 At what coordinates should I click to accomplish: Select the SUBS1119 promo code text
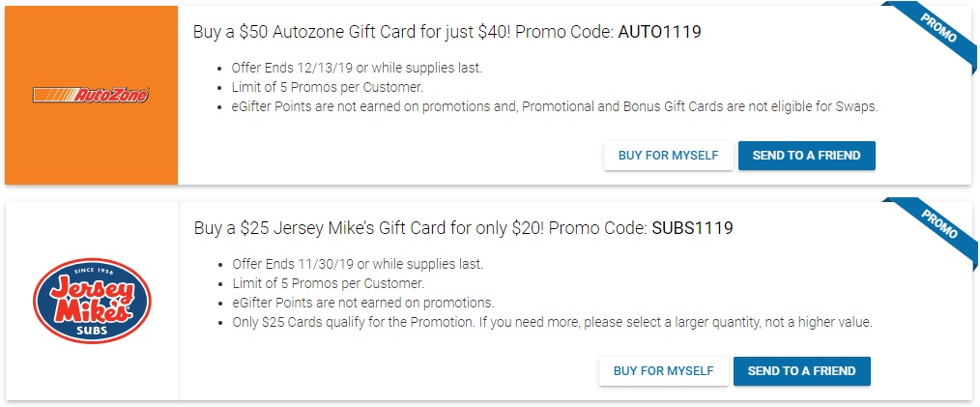pos(692,228)
